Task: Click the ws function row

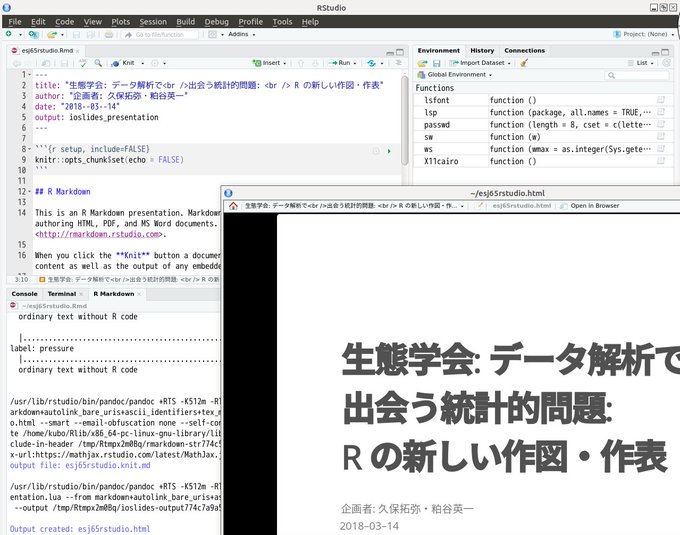Action: [544, 149]
